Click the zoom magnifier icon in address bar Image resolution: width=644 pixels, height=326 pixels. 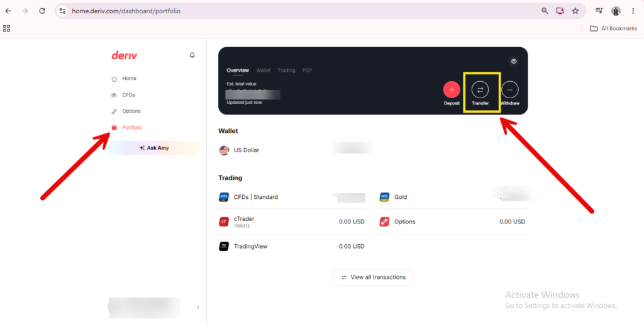(x=545, y=11)
